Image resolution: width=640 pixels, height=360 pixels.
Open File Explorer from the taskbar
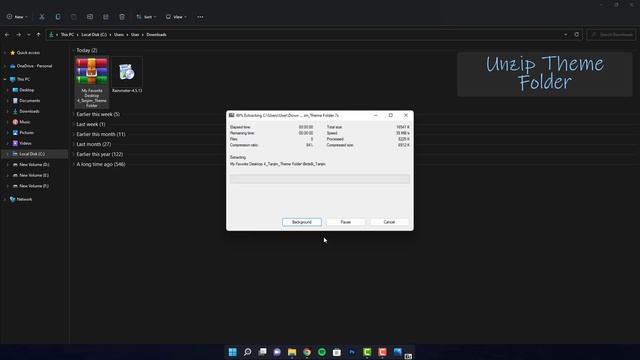pos(292,352)
